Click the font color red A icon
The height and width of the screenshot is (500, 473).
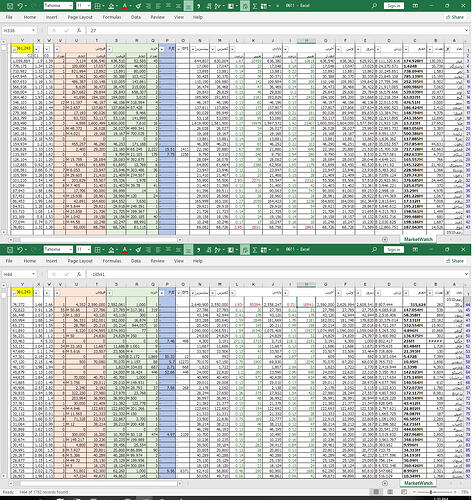coord(125,6)
